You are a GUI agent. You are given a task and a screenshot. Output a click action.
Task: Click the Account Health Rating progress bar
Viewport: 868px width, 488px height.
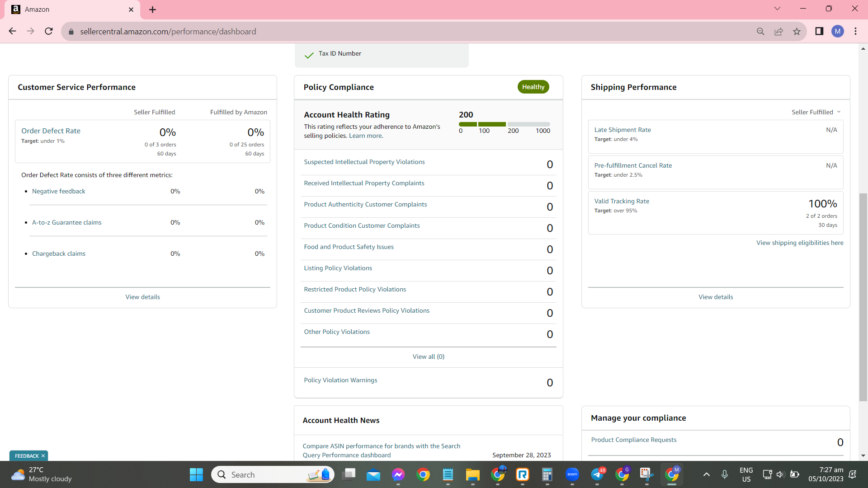(505, 124)
